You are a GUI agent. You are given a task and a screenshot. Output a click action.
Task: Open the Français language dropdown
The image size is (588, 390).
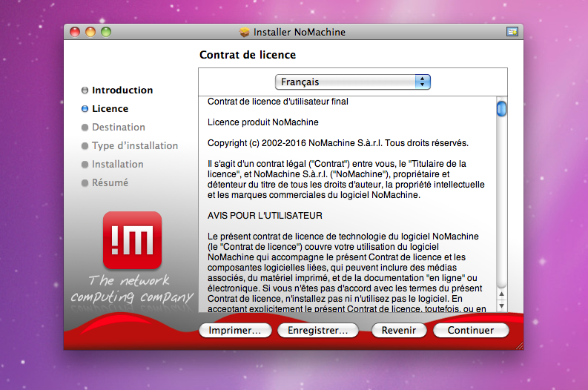click(352, 82)
